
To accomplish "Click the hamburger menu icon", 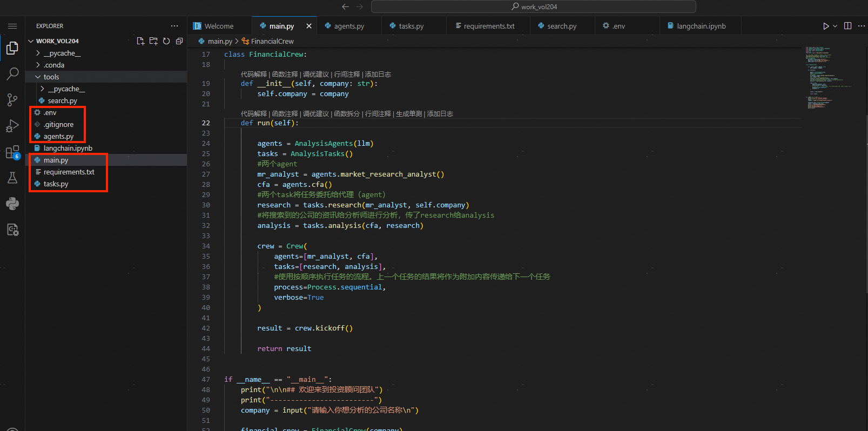I will tap(12, 26).
